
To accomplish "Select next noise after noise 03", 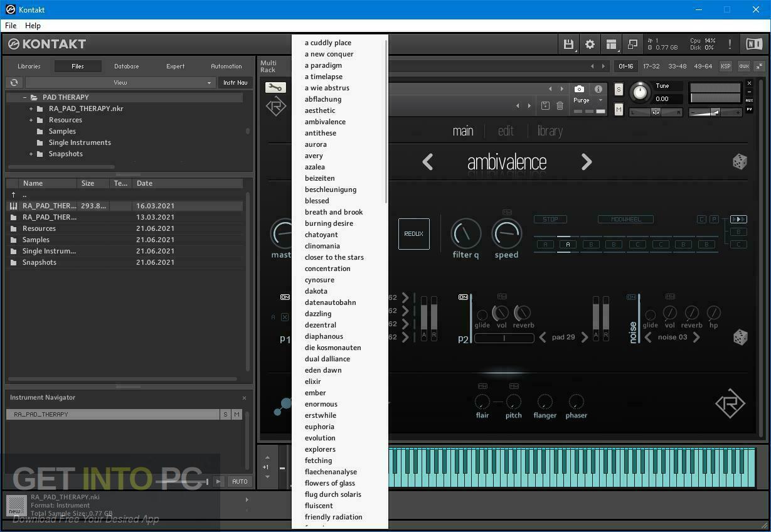I will (x=696, y=338).
